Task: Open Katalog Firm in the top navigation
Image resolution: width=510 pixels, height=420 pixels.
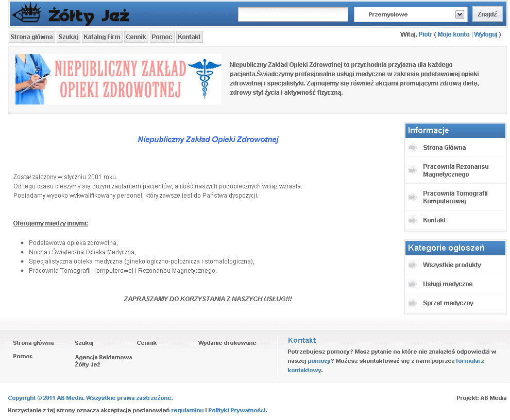Action: (101, 37)
